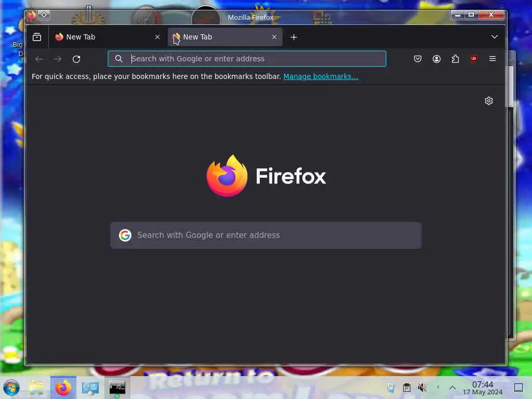This screenshot has height=399, width=532.
Task: Open Firefox View recent browsing icon
Action: point(37,37)
